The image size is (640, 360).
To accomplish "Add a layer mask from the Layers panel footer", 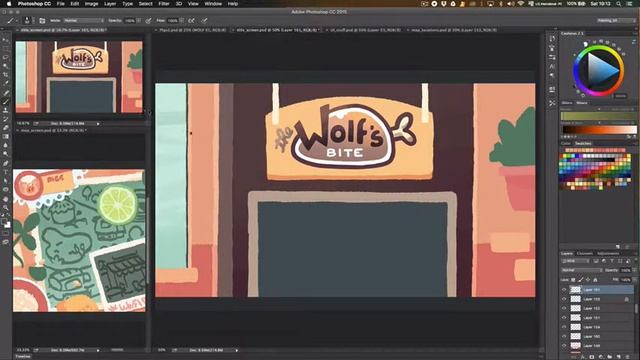I will point(592,357).
